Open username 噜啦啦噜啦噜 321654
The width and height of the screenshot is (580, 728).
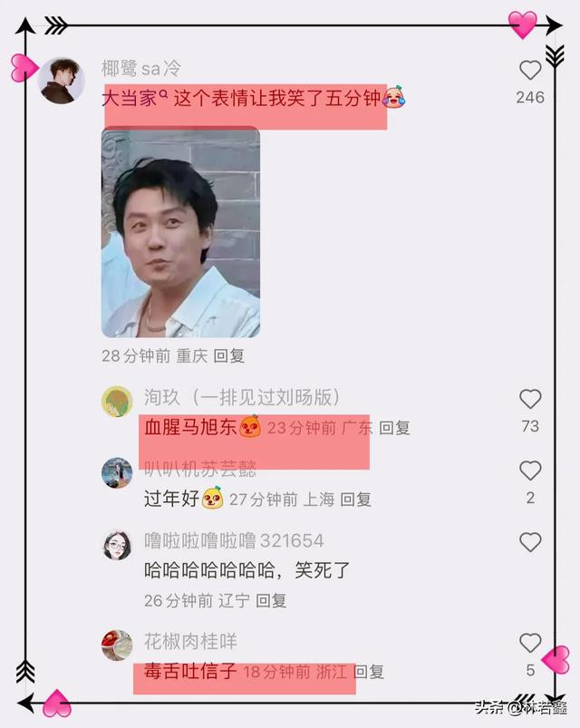click(x=234, y=541)
